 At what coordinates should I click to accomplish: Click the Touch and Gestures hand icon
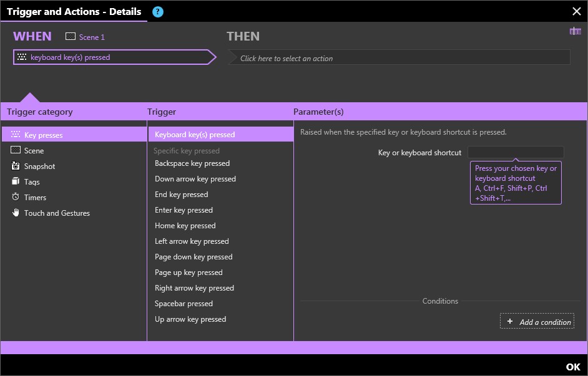tap(16, 213)
